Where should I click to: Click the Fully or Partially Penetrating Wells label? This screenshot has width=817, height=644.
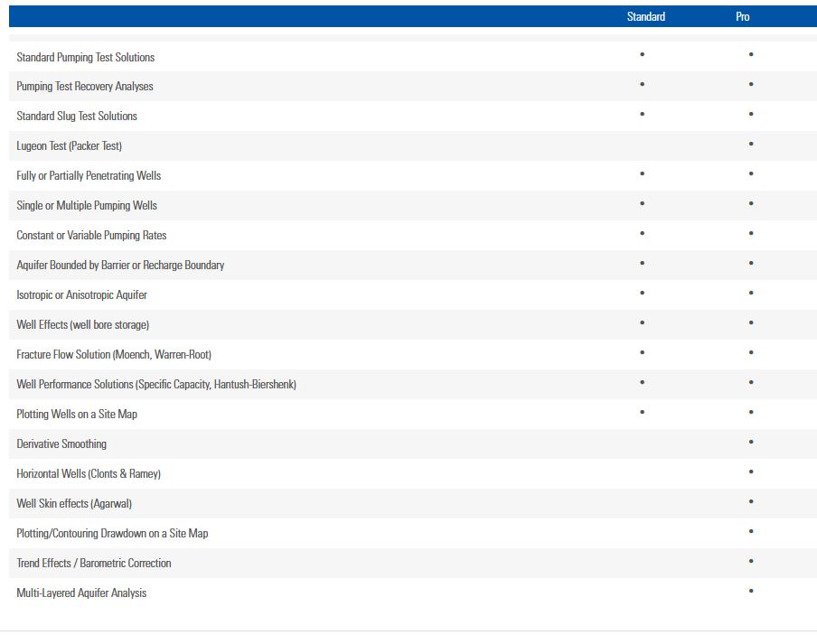coord(89,175)
